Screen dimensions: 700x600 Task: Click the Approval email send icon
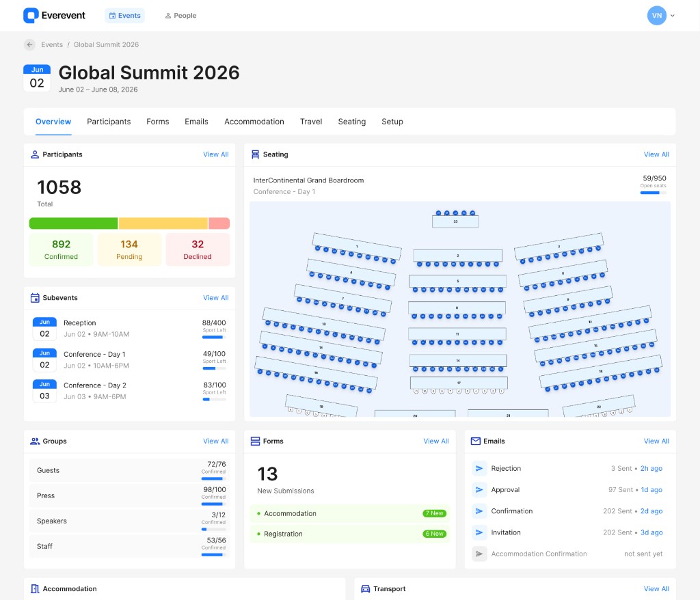click(479, 490)
